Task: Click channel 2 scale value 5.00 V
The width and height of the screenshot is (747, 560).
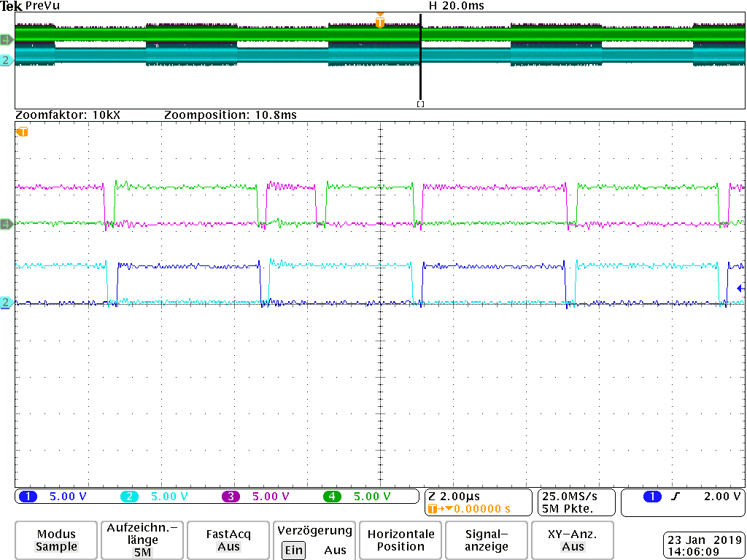Action: (169, 497)
